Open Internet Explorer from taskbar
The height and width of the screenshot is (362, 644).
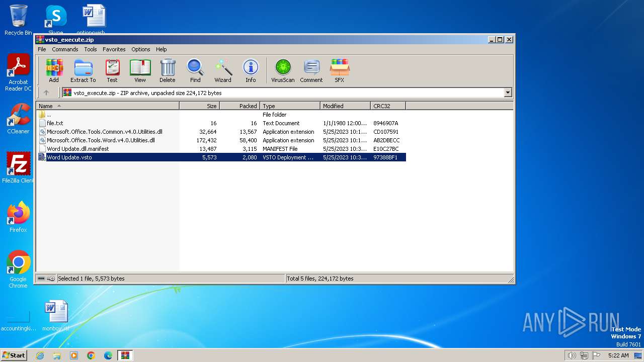(40, 355)
